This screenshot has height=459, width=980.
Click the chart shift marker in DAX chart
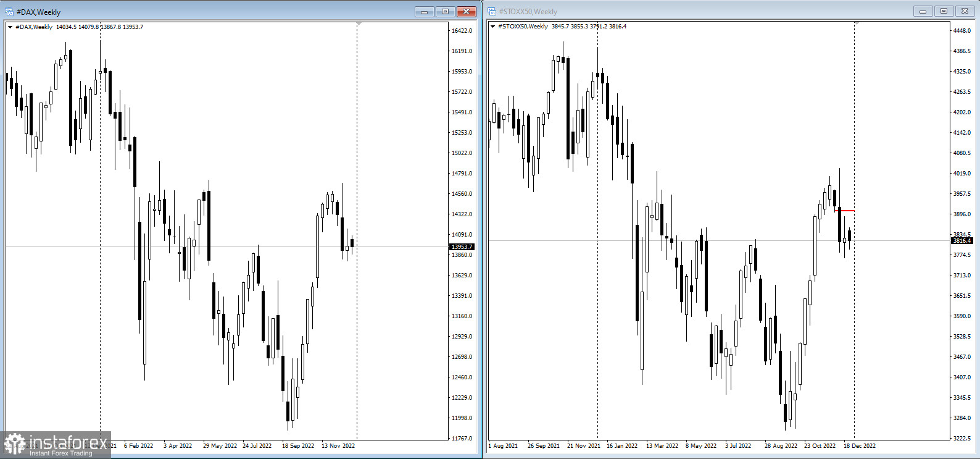coord(359,24)
